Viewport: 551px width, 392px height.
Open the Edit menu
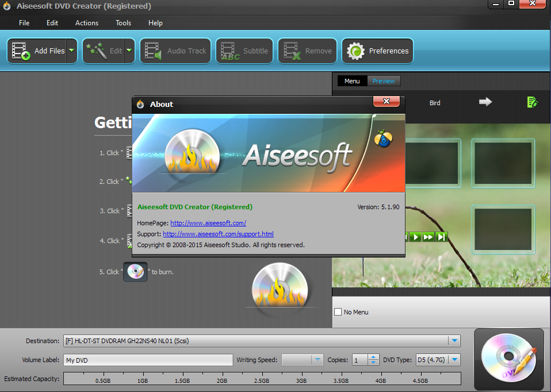point(52,23)
